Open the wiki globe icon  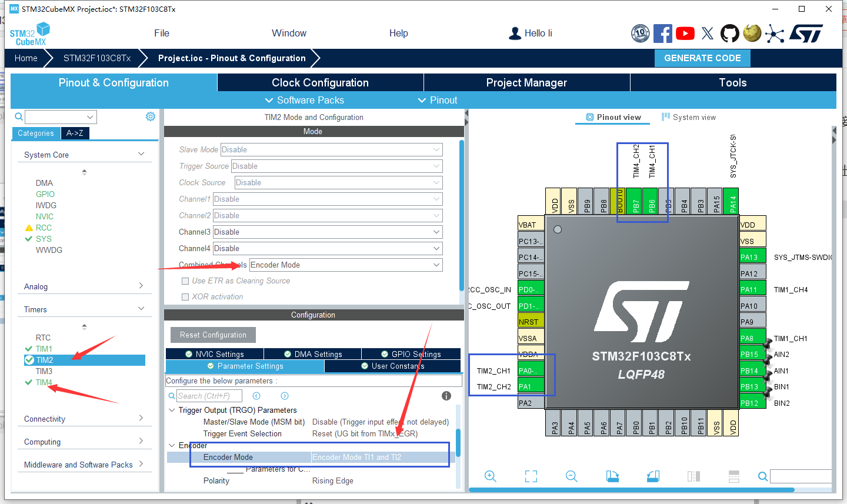pyautogui.click(x=752, y=34)
